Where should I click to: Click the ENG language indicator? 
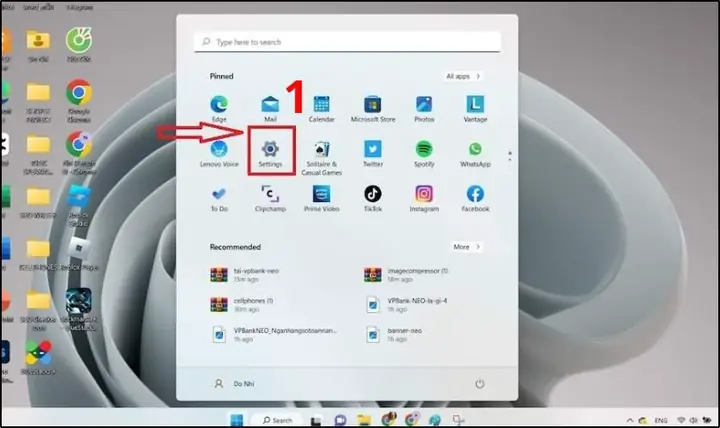[x=661, y=420]
